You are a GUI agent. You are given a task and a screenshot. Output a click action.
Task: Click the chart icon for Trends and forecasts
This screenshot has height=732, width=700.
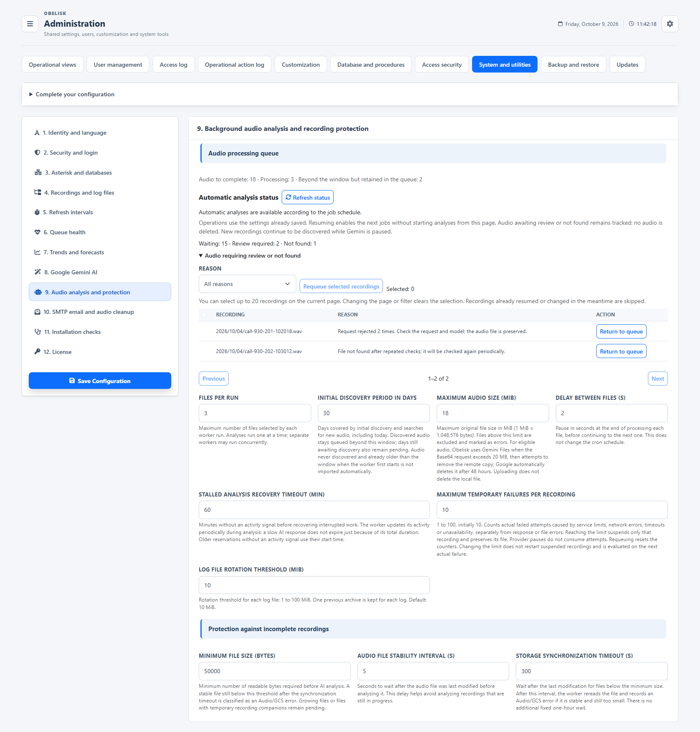(37, 252)
